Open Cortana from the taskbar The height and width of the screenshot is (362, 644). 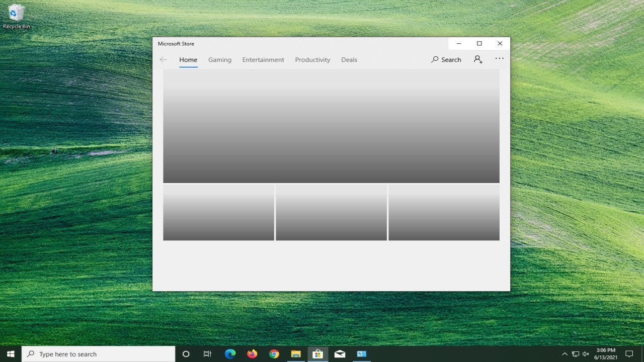186,354
